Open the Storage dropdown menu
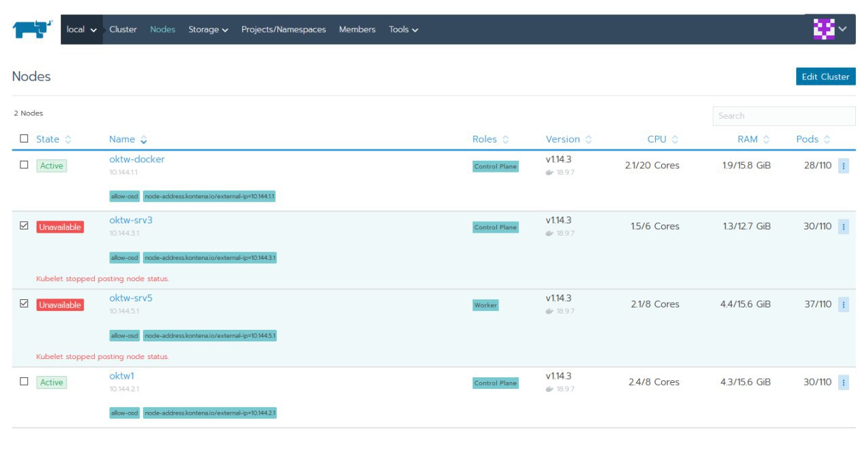The image size is (868, 471). click(208, 30)
